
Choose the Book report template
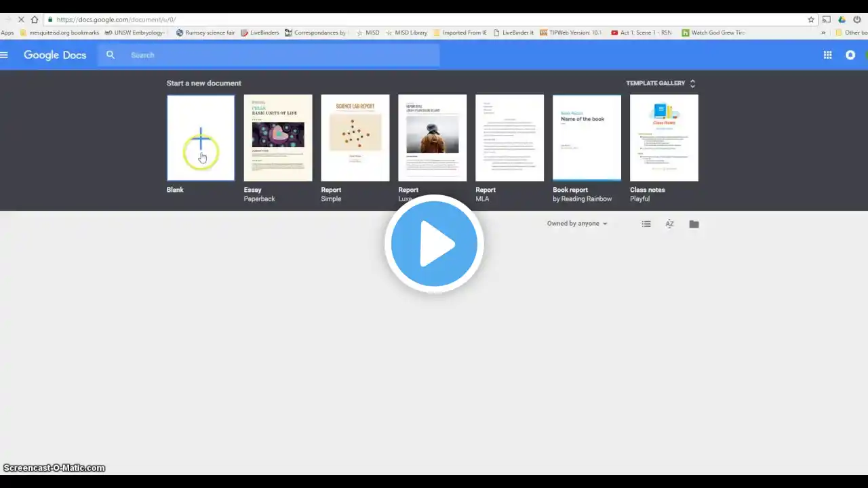click(587, 138)
